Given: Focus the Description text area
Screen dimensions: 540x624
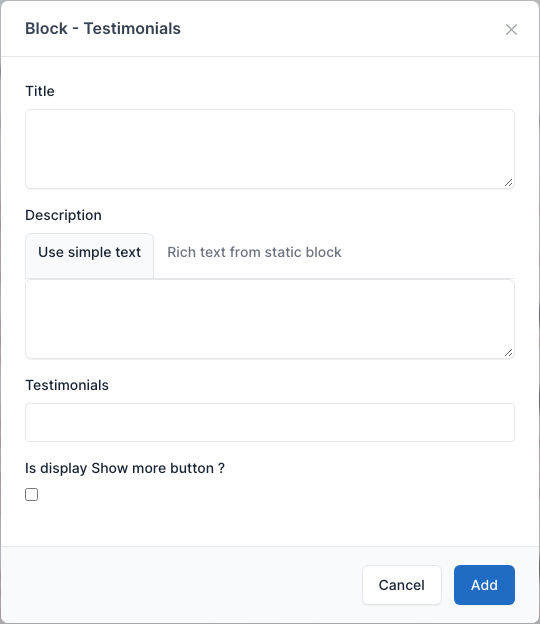Looking at the screenshot, I should click(x=270, y=319).
